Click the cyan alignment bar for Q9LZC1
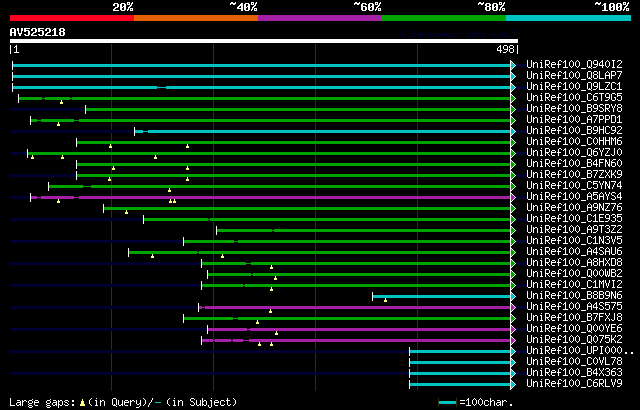The height and width of the screenshot is (410, 640). pos(261,87)
